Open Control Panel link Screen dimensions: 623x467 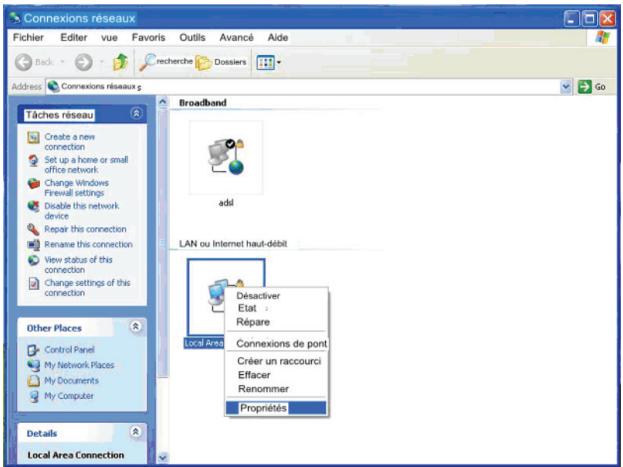pos(69,350)
